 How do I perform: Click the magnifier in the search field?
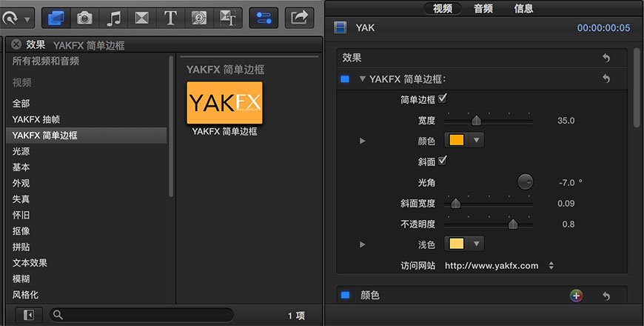pos(58,315)
